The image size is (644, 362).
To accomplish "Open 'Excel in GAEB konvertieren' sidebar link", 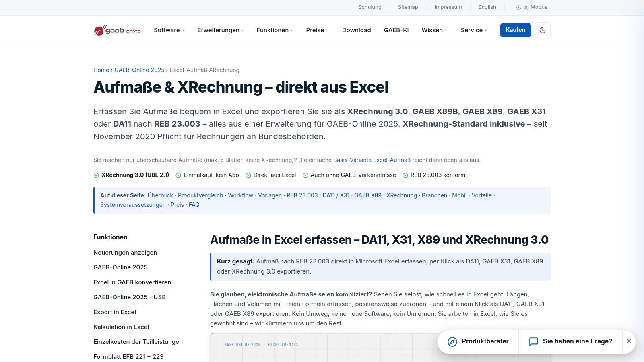I will coord(132,282).
